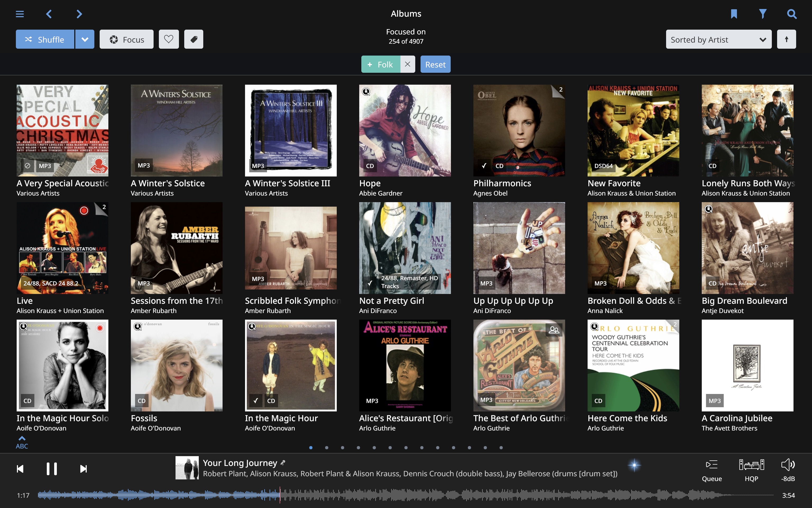Click magnifier badge on Fossils album cover

point(137,326)
